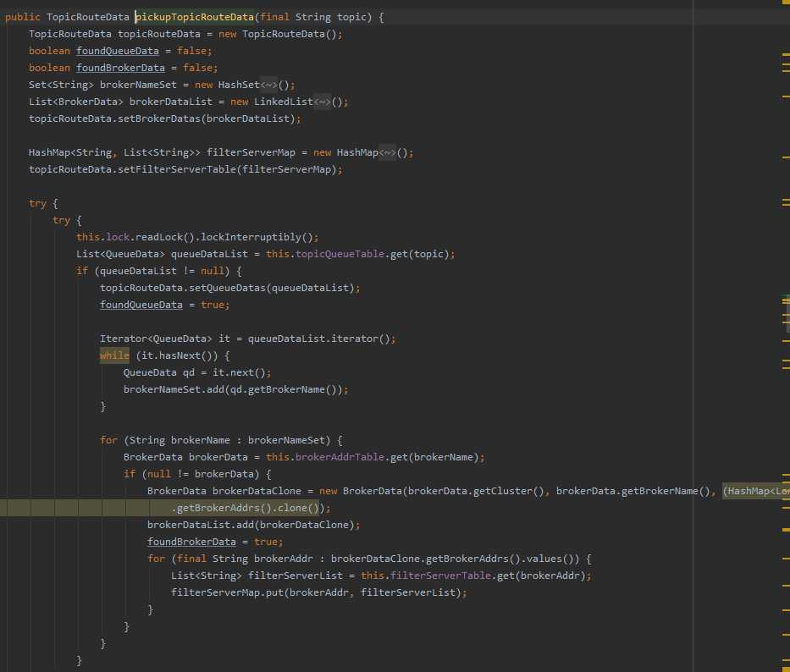The width and height of the screenshot is (790, 672).
Task: Click the 'null != brokerData' condition
Action: point(201,474)
